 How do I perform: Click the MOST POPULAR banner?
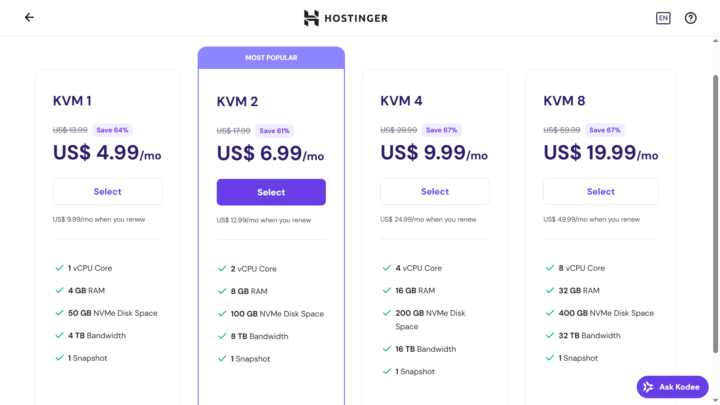coord(271,58)
